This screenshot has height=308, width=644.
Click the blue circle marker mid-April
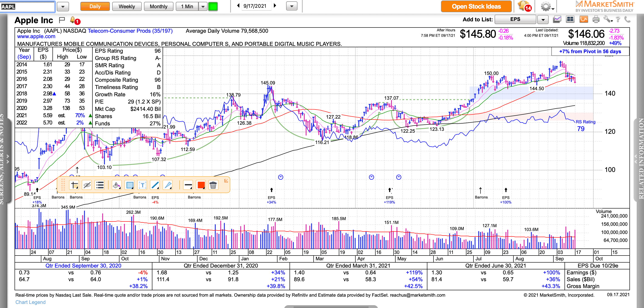[x=372, y=177]
